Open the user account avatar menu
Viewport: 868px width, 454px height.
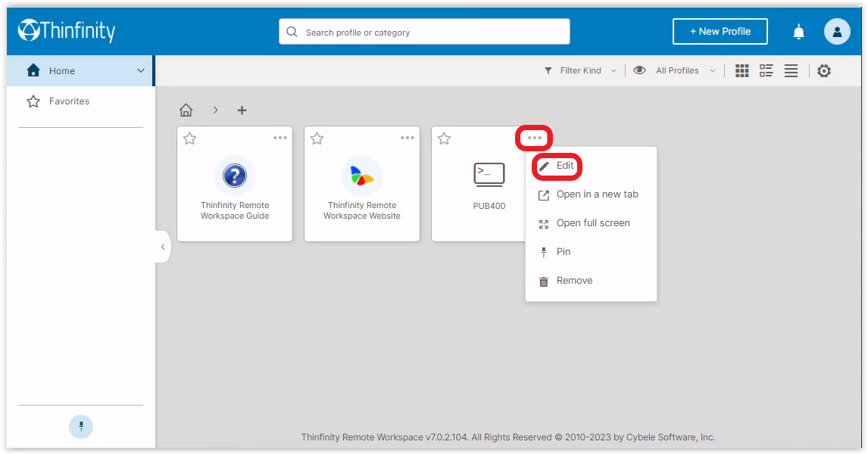837,32
